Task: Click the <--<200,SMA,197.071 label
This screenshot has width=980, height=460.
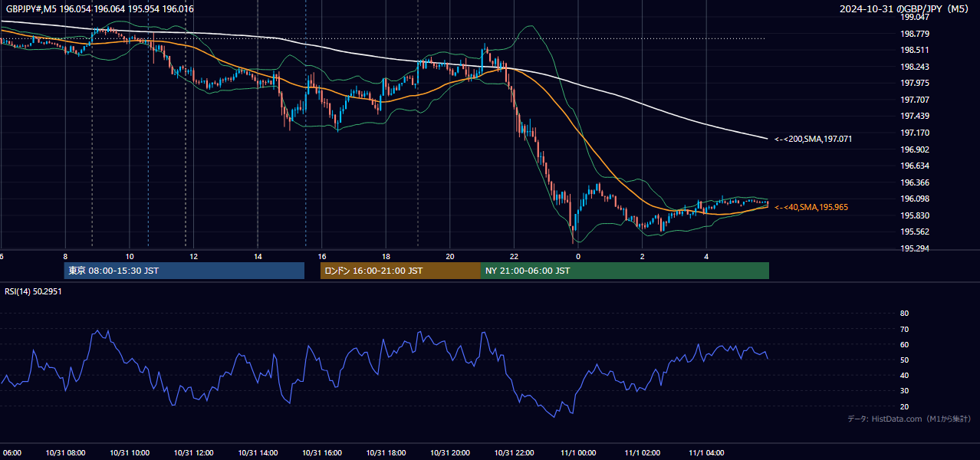Action: pos(813,139)
